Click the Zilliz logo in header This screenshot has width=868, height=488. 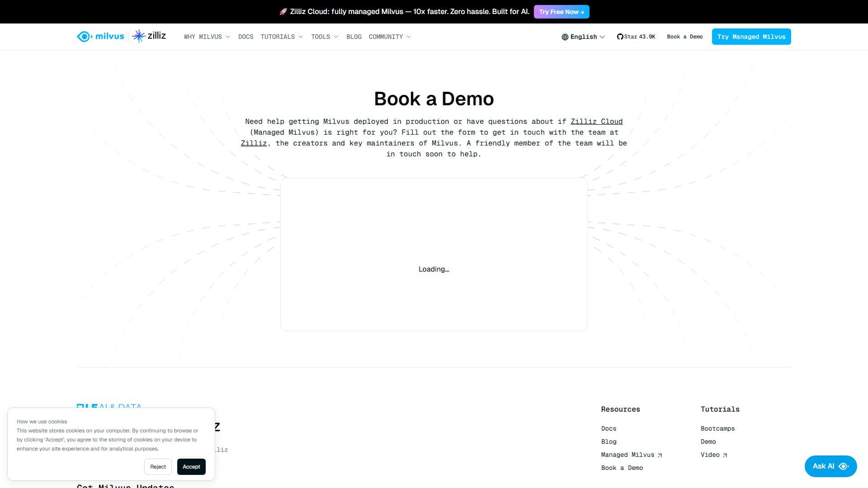pos(149,36)
